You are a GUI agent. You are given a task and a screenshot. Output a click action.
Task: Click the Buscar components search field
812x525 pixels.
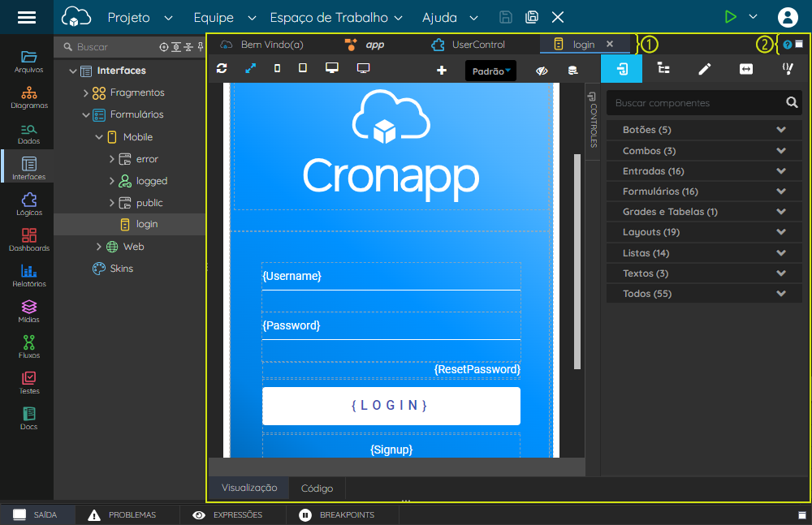coord(704,102)
